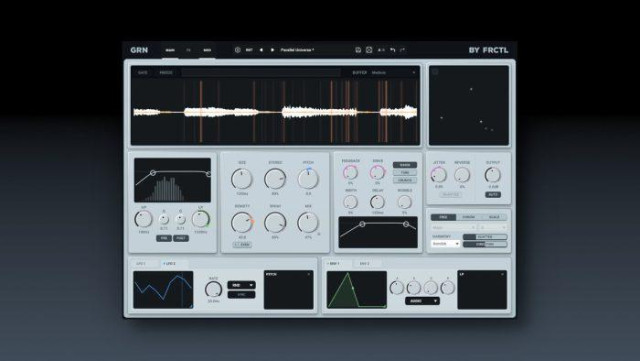Save the current preset via disk icon
The height and width of the screenshot is (361, 640).
(358, 50)
